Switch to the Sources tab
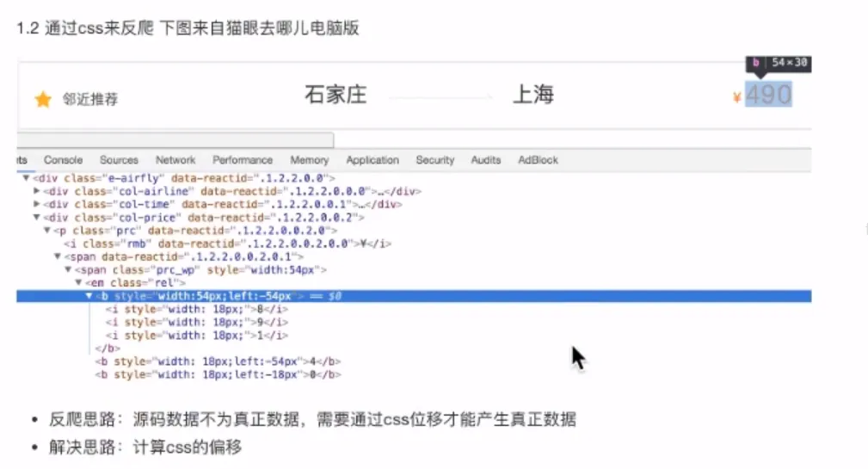 pos(119,160)
